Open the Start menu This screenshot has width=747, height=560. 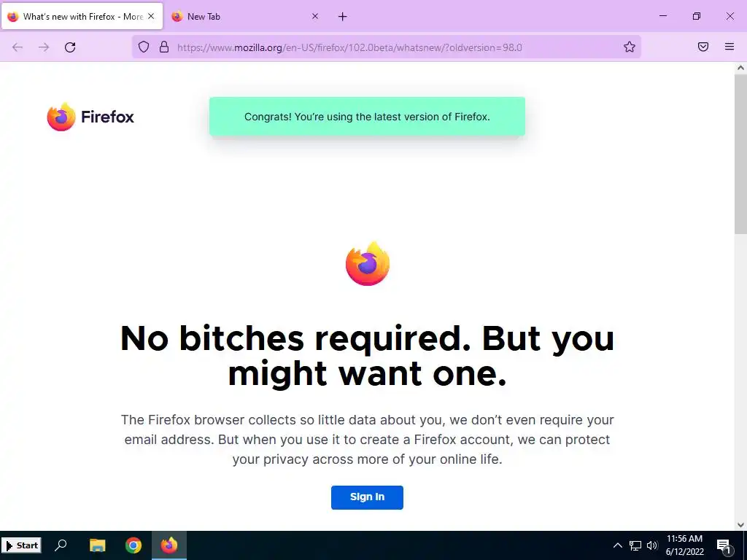[x=22, y=545]
